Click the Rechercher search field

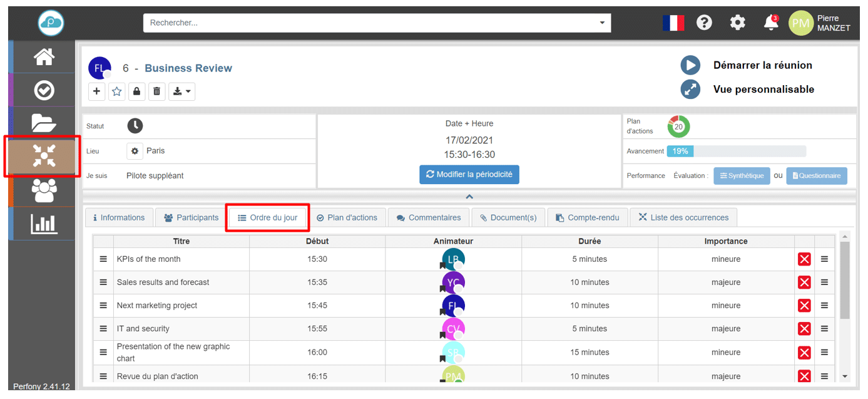coord(369,23)
